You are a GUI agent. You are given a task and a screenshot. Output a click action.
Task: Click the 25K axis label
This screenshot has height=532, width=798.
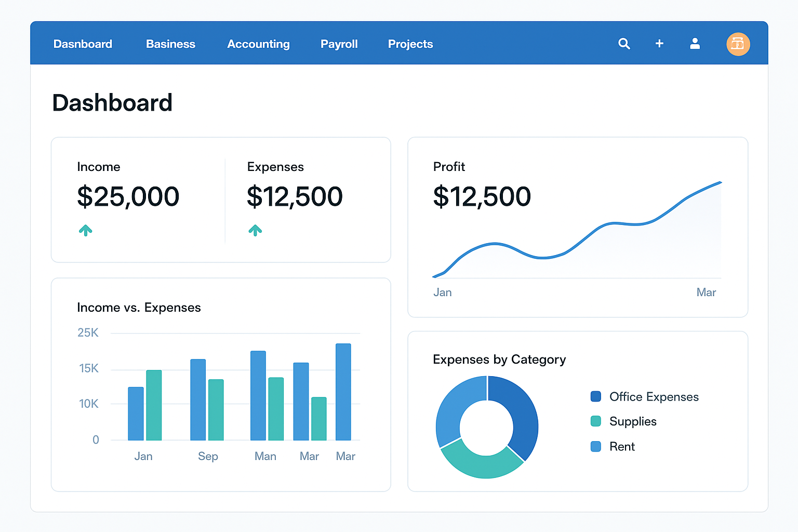(88, 332)
